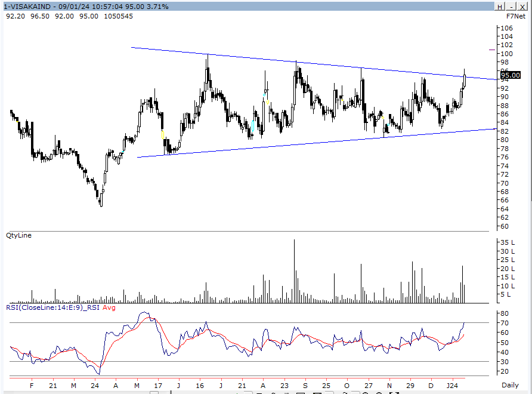Click the 5 L label on the volume axis
Image resolution: width=532 pixels, height=394 pixels.
[x=506, y=294]
